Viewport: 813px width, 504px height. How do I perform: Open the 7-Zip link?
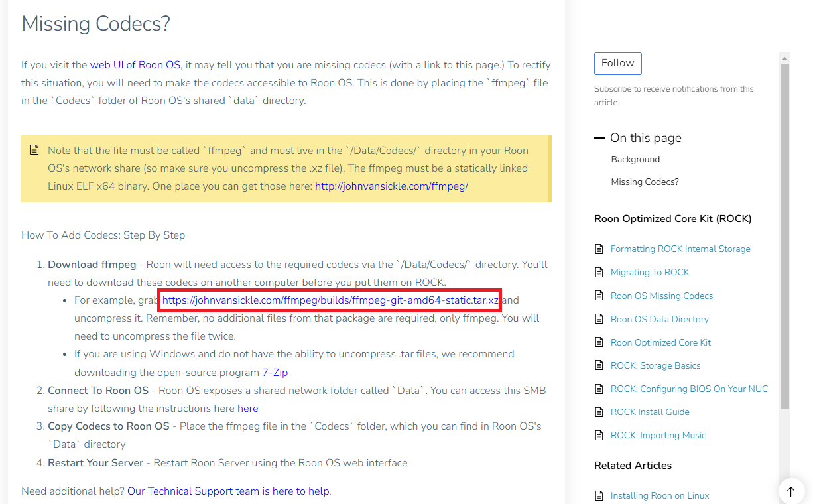pyautogui.click(x=275, y=373)
